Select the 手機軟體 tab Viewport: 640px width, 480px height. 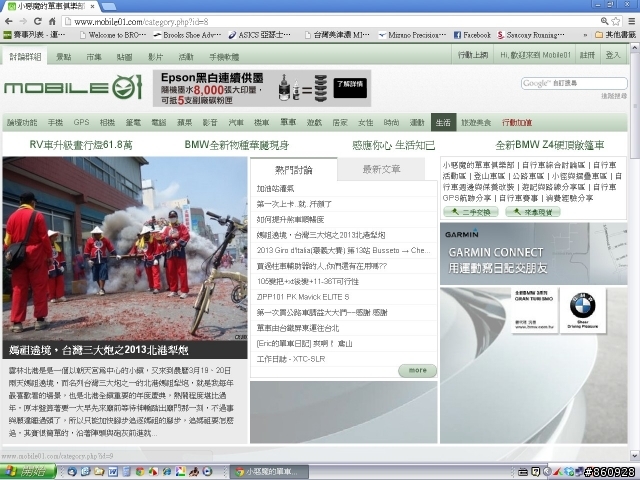[x=224, y=57]
